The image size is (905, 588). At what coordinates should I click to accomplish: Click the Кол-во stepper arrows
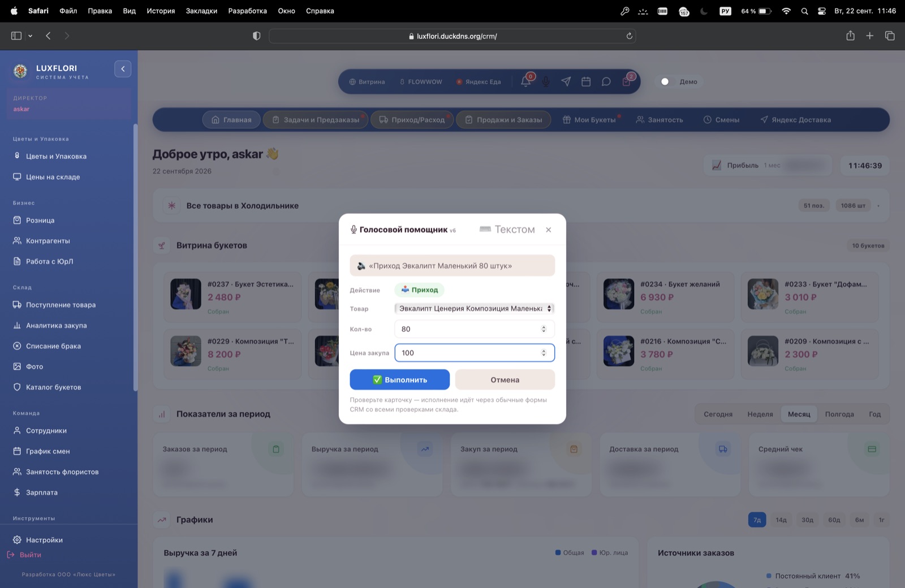[544, 329]
